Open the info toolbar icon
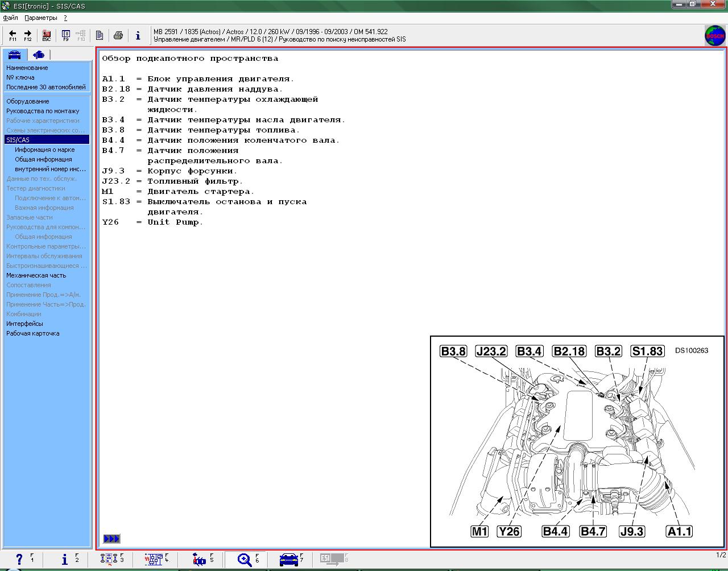This screenshot has height=571, width=728. coord(138,35)
